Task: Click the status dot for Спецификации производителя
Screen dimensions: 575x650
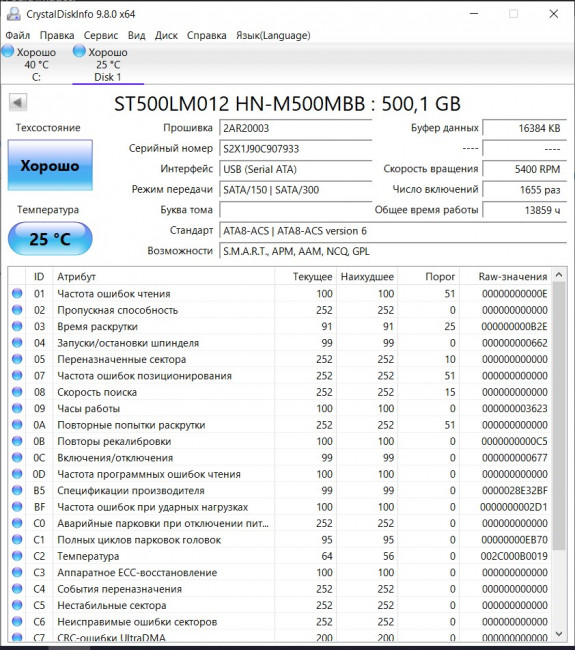Action: [x=17, y=490]
